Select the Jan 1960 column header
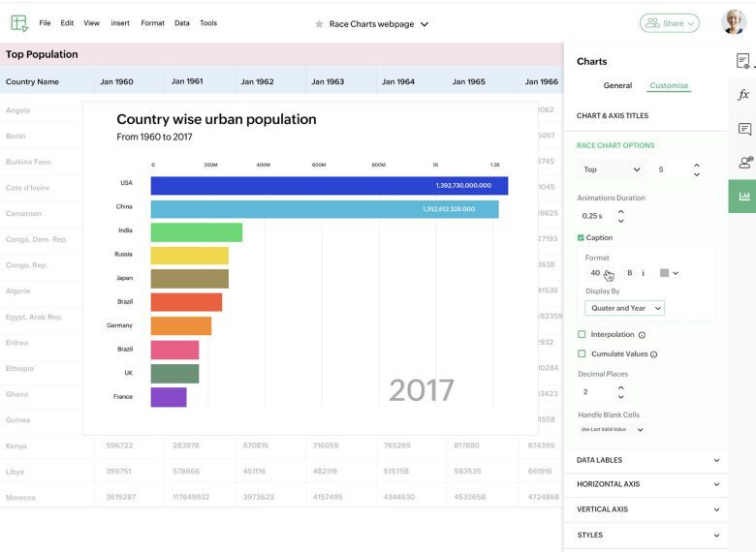This screenshot has height=552, width=756. 129,81
